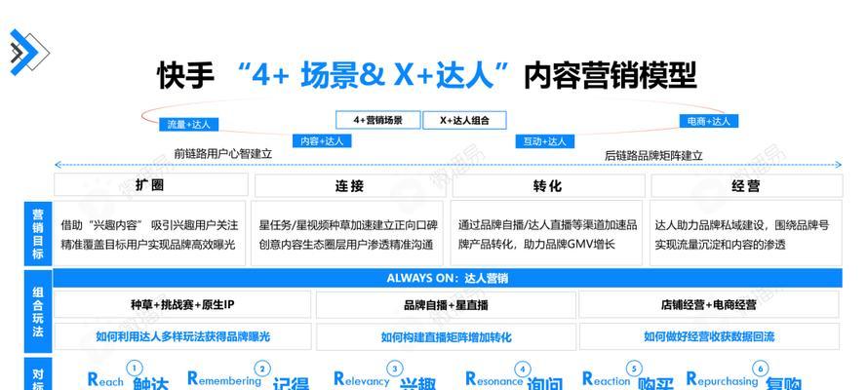Click text '创意内容生态圈层用户渗透精准沟通'
This screenshot has height=390, width=868.
(x=346, y=245)
